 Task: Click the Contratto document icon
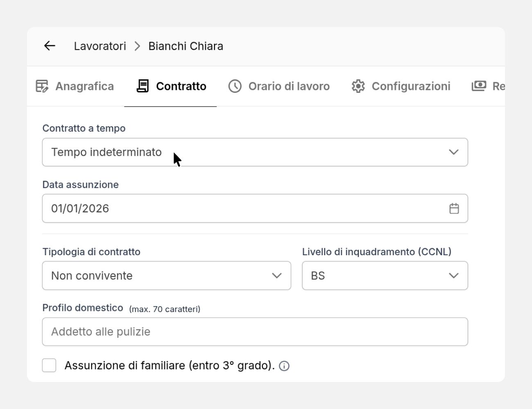tap(142, 86)
